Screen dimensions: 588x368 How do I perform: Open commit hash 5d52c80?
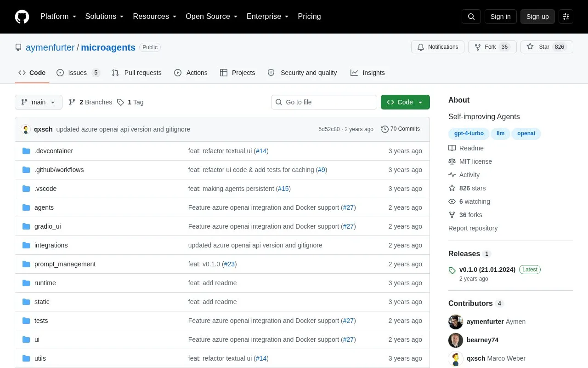coord(329,129)
